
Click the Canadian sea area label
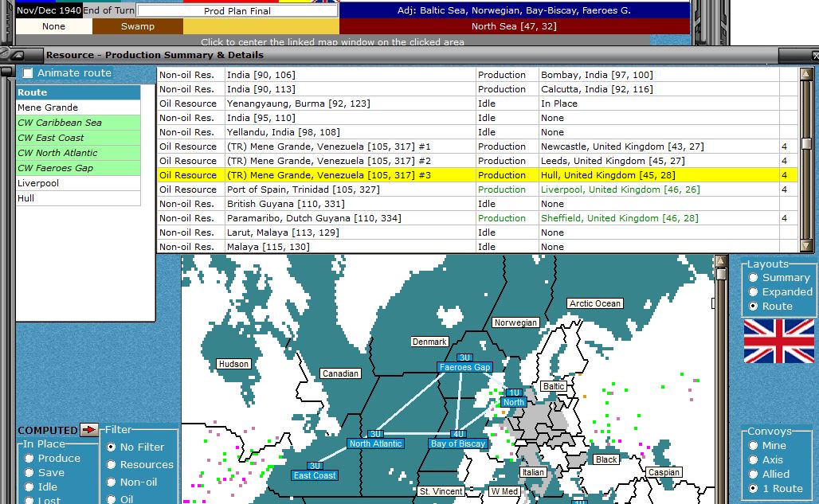coord(340,373)
